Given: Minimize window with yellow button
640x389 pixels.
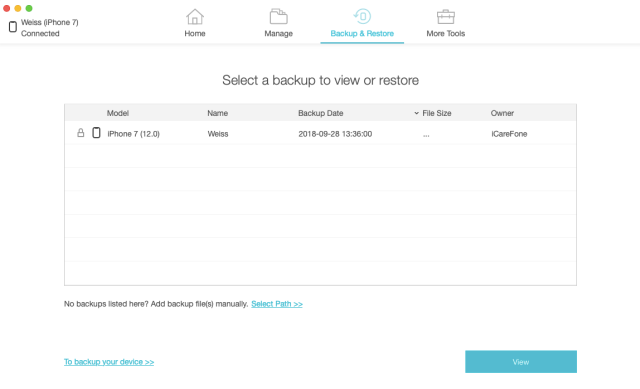Looking at the screenshot, I should point(18,8).
